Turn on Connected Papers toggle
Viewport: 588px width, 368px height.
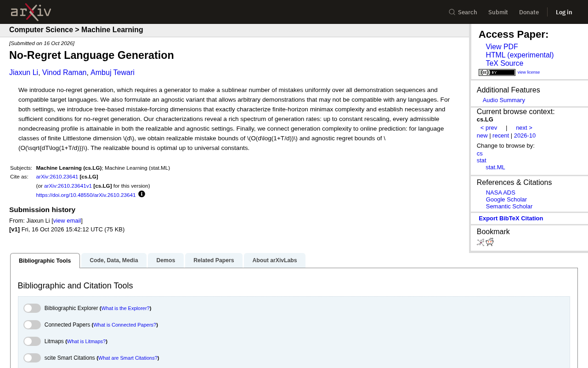click(32, 325)
